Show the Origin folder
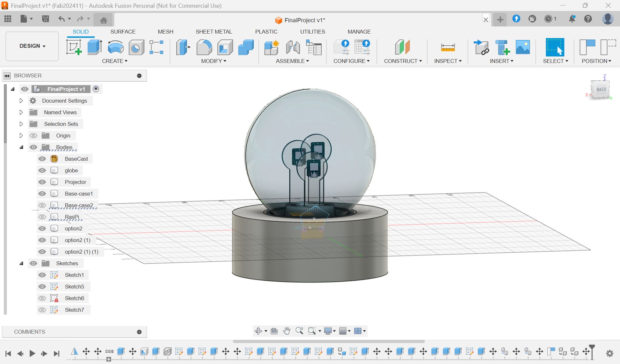The height and width of the screenshot is (364, 620). (33, 136)
